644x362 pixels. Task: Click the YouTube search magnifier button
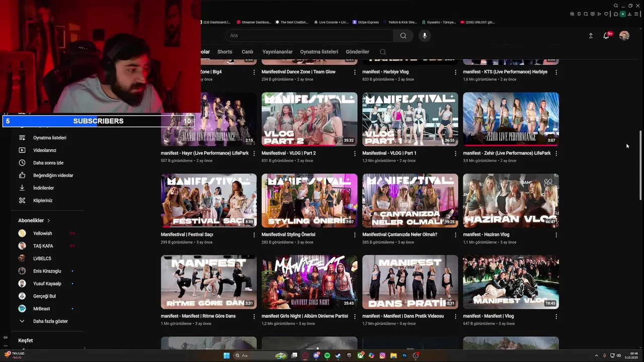tap(403, 36)
